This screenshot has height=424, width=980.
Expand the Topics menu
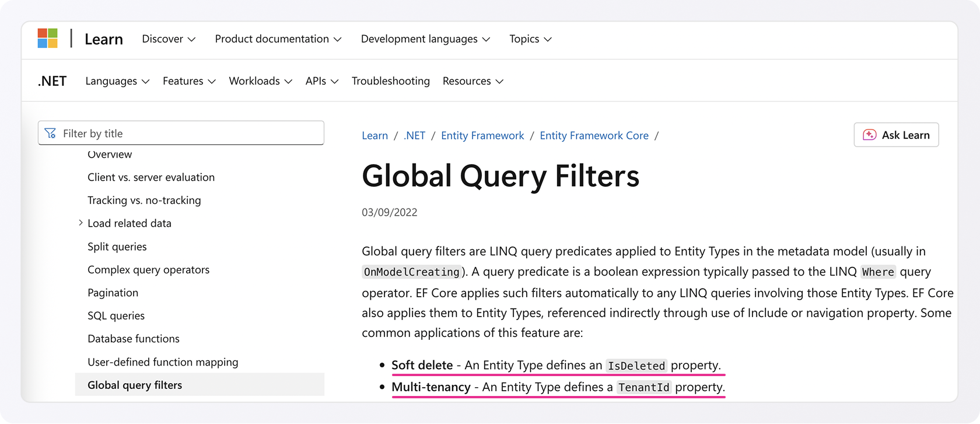click(x=530, y=39)
